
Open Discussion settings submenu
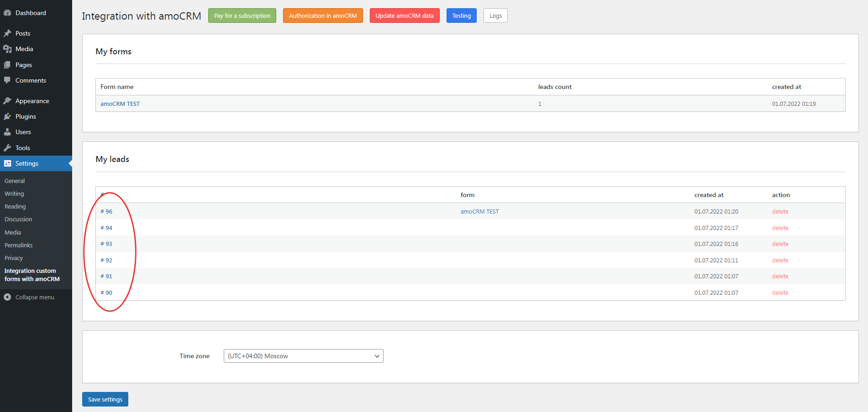click(x=18, y=219)
